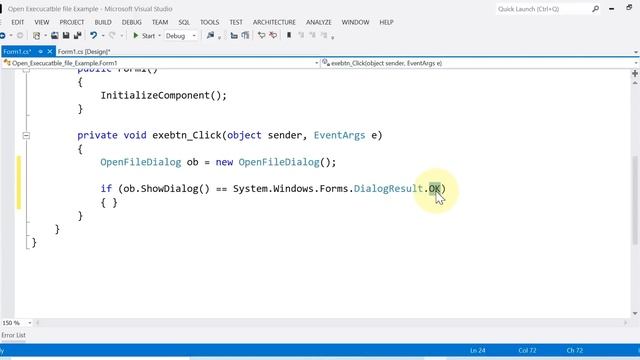Switch to the Form1.cs code tab
The height and width of the screenshot is (360, 640).
click(18, 52)
